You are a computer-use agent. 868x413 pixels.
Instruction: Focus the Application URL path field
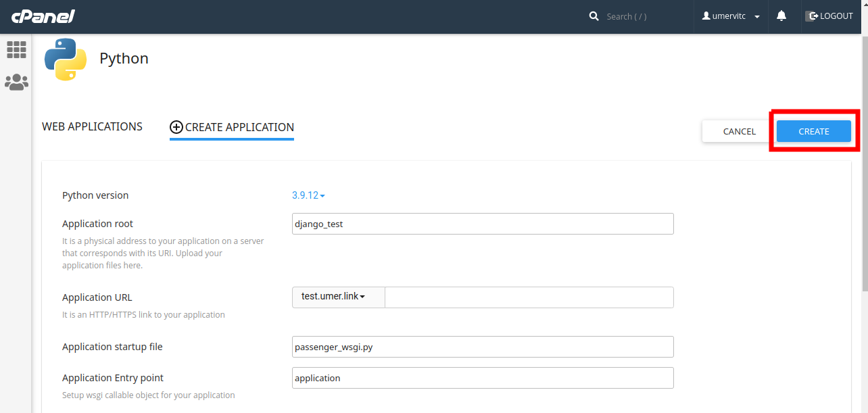(x=529, y=297)
